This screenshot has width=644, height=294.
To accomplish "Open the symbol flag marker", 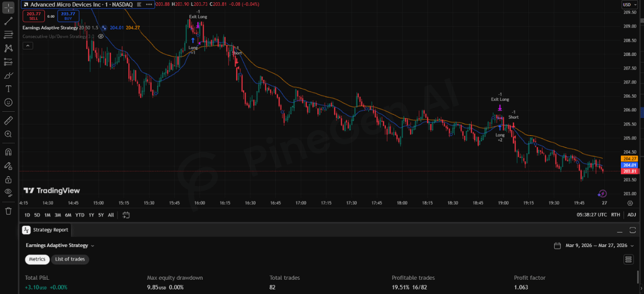I will 139,4.
